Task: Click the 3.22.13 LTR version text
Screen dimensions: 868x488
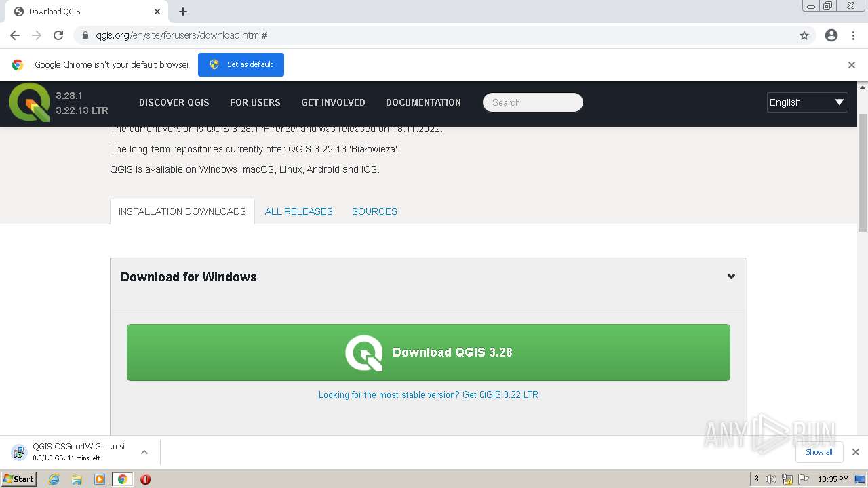Action: tap(82, 110)
